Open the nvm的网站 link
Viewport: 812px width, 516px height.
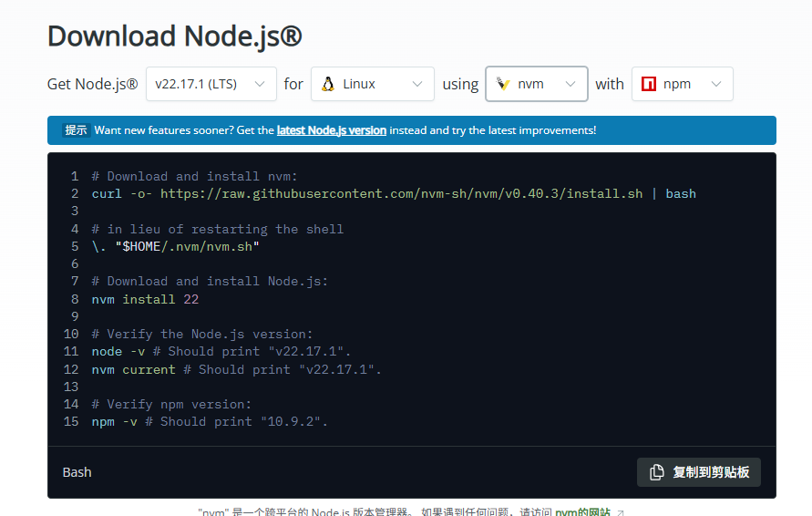(583, 512)
